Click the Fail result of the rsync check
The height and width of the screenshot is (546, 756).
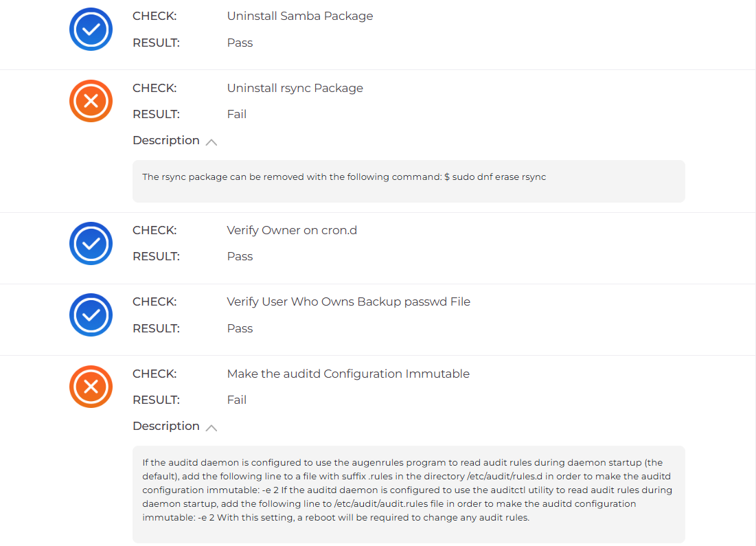click(x=236, y=114)
